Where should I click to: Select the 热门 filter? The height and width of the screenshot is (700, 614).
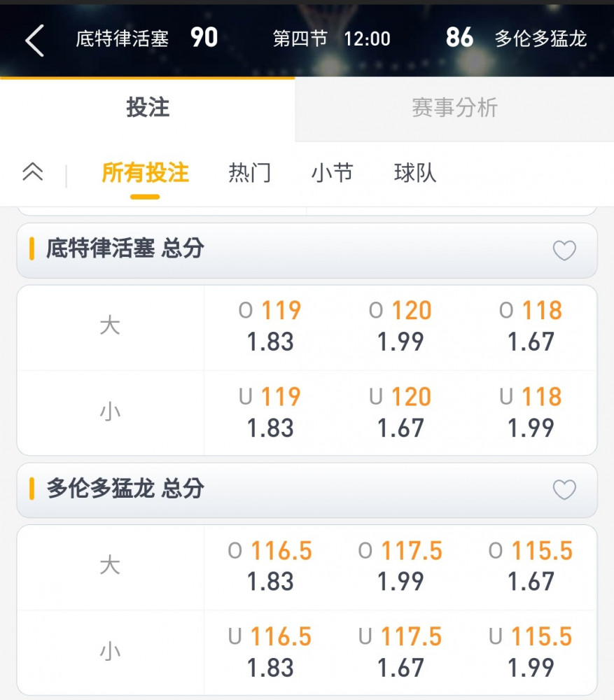(x=250, y=173)
